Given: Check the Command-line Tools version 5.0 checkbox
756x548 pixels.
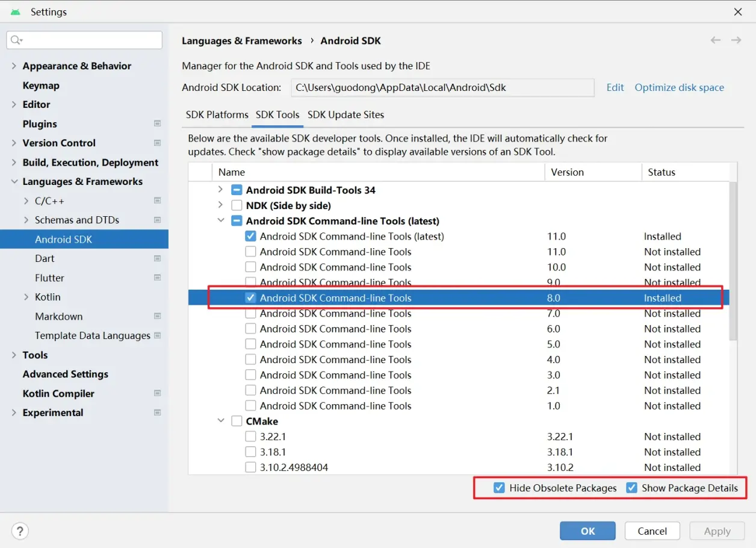Looking at the screenshot, I should [250, 344].
